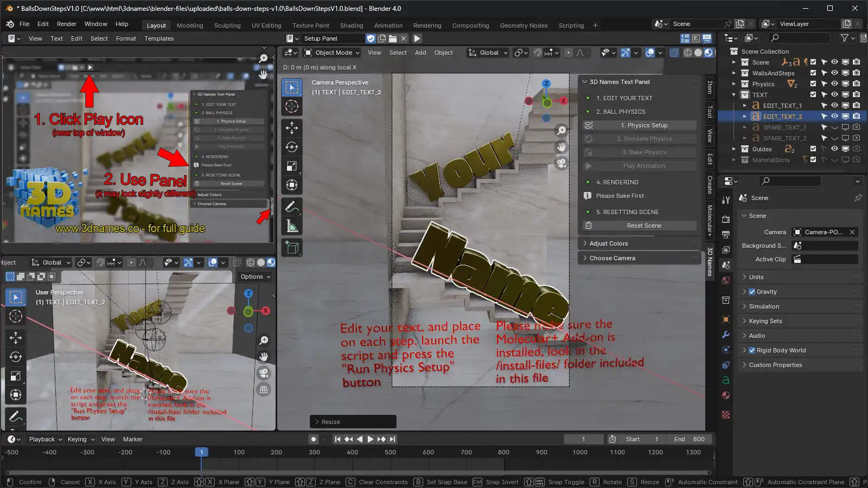Screen dimensions: 868x488
Task: Toggle camera view icon in main viewport
Action: click(561, 163)
